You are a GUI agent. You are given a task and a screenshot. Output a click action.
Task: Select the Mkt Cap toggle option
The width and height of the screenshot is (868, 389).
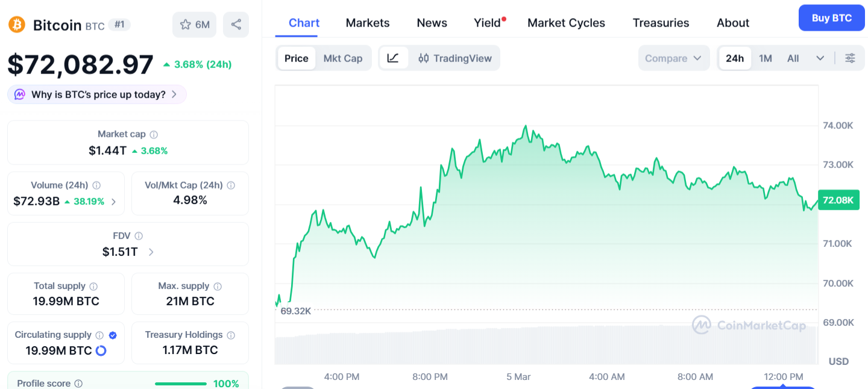[343, 58]
